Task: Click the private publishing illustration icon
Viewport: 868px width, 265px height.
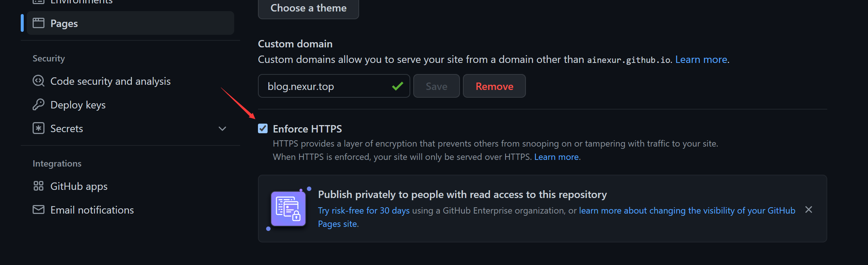Action: [288, 209]
